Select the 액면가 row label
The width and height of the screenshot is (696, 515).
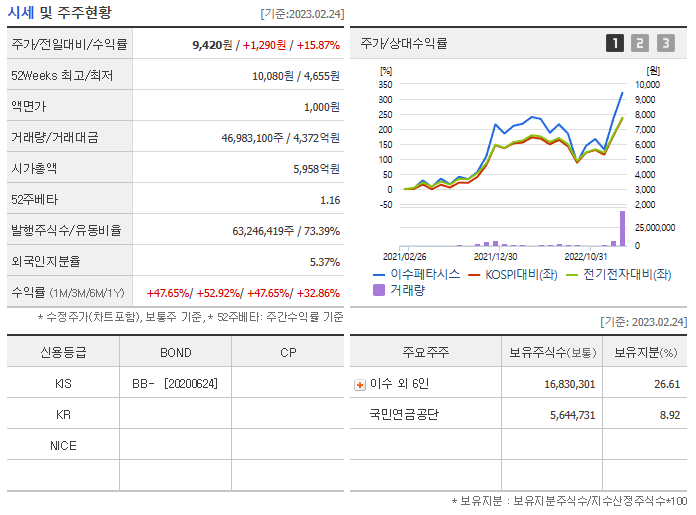point(28,107)
